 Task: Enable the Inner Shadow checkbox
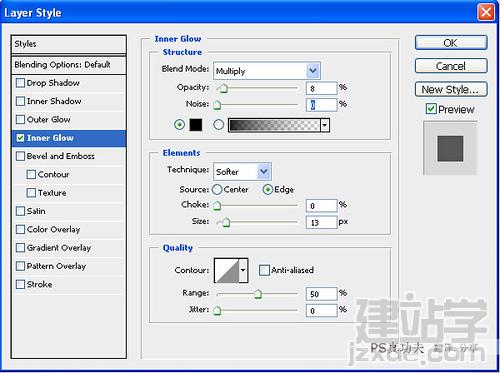(20, 101)
